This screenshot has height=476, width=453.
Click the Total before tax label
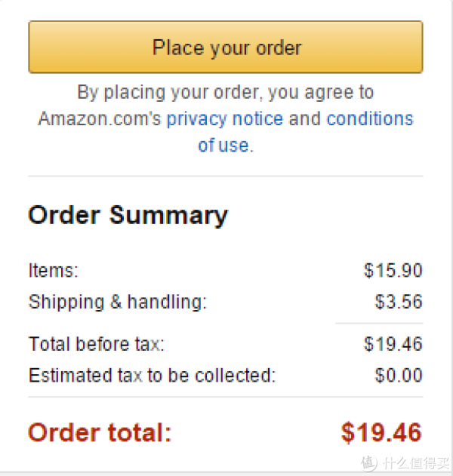(97, 344)
